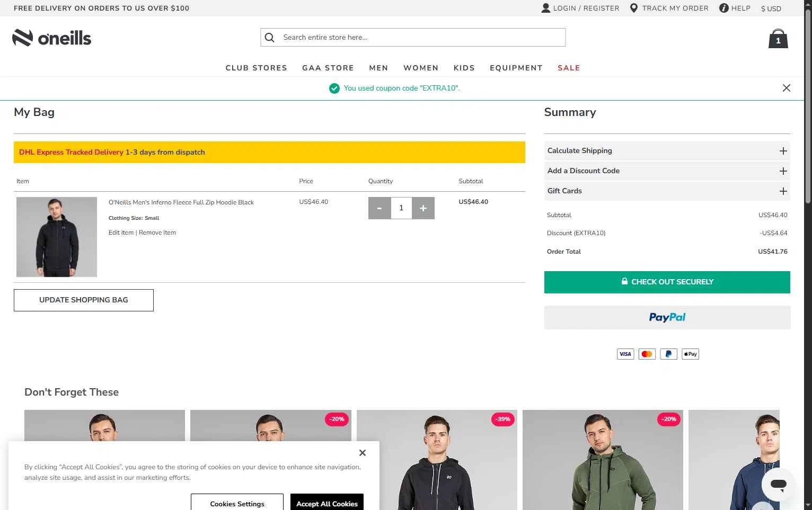The width and height of the screenshot is (812, 510).
Task: Click the DHL Express Tracked Delivery banner
Action: tap(269, 152)
